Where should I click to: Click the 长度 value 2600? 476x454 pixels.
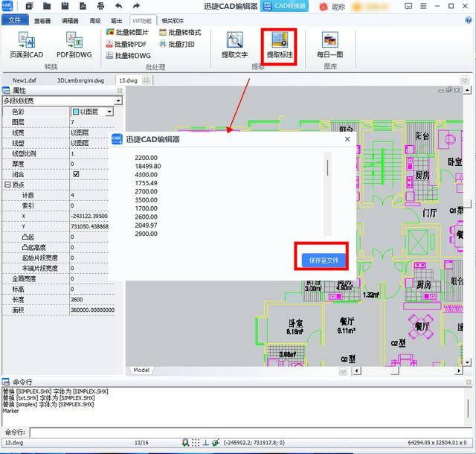pos(77,300)
